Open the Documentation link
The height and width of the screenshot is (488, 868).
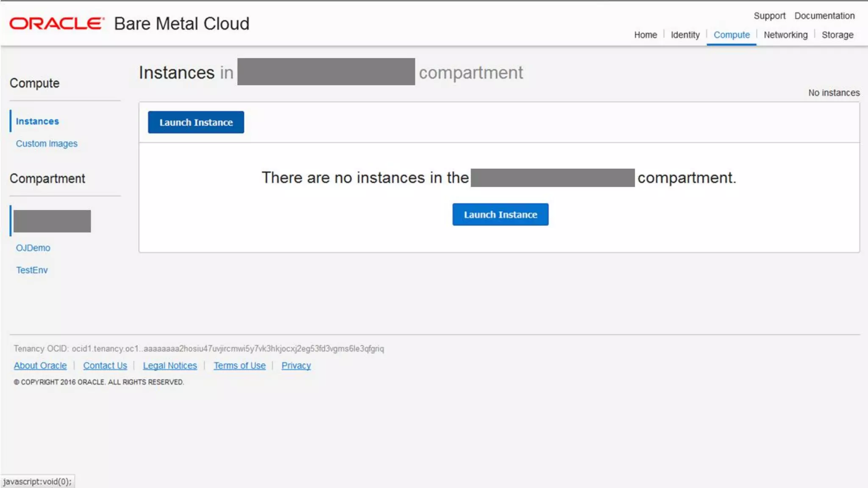[x=824, y=16]
